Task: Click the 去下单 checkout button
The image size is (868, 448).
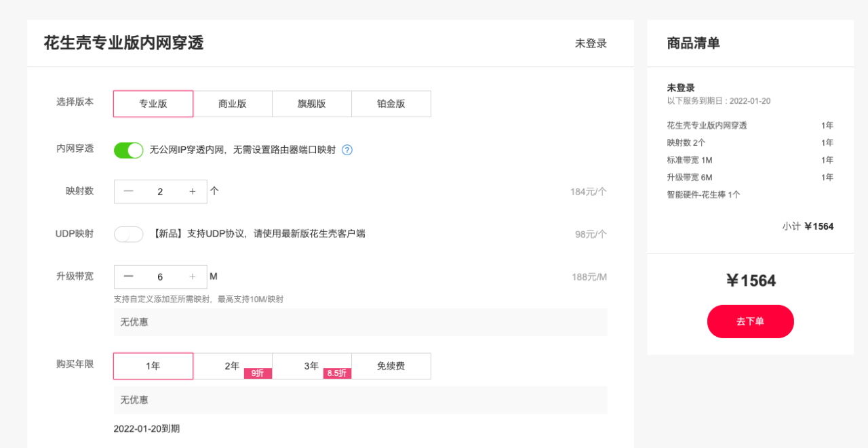Action: (x=750, y=321)
